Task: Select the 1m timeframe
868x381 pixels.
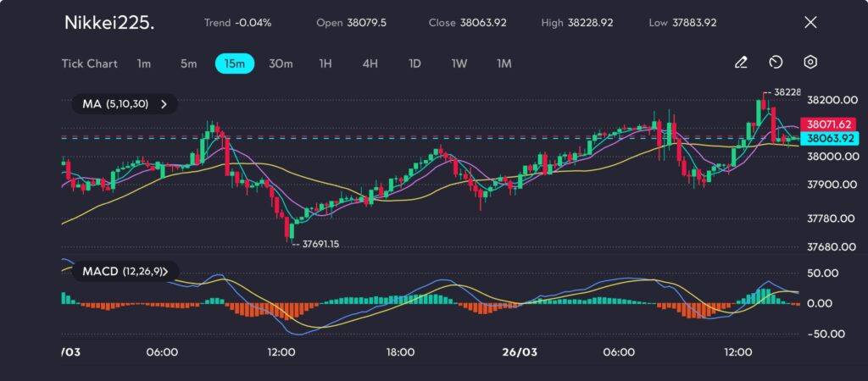Action: [x=144, y=63]
